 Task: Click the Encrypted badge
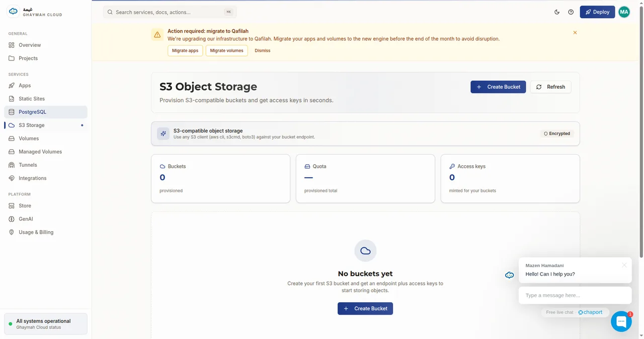click(557, 134)
